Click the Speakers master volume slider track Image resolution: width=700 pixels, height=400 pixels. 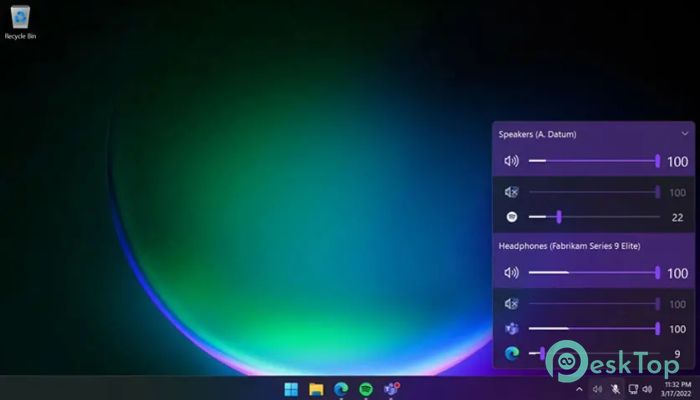(x=592, y=161)
